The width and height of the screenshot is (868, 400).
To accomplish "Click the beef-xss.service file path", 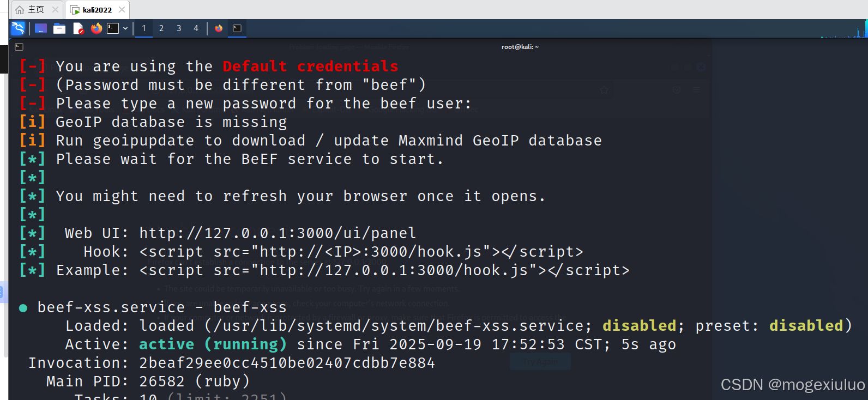I will (398, 326).
